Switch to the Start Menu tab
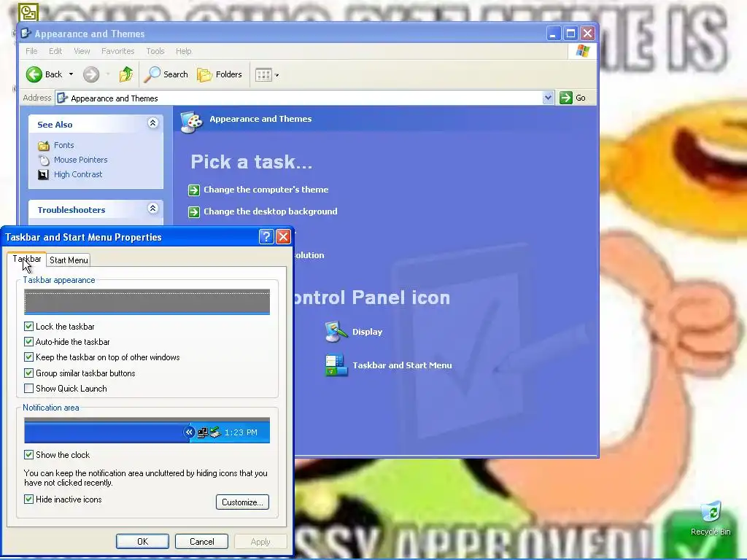747x560 pixels. click(69, 260)
